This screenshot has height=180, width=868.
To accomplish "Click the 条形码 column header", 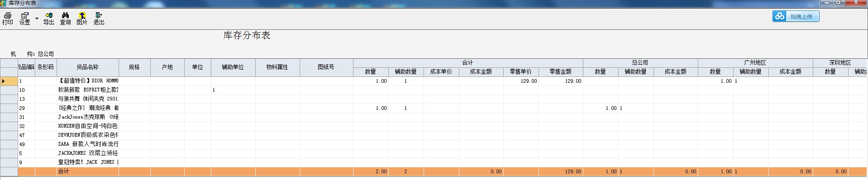I will click(x=45, y=67).
